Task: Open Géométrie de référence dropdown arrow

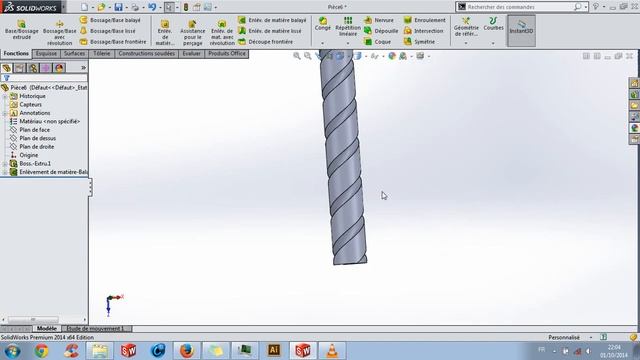Action: pos(466,43)
